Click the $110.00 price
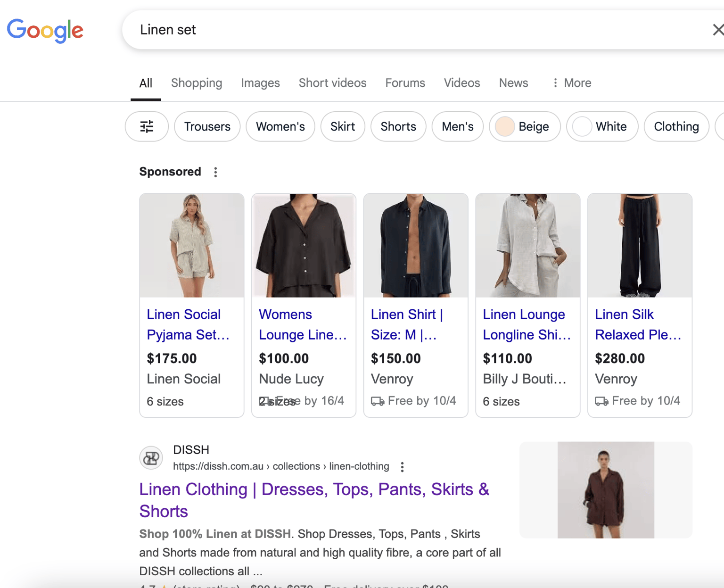The image size is (724, 588). (508, 358)
